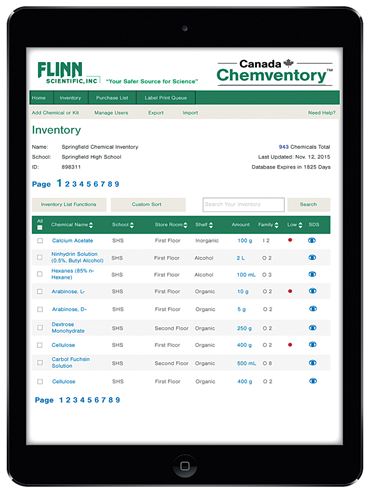Viewport: 370px width, 493px height.
Task: Switch to Label Print Queue tab
Action: [x=166, y=98]
